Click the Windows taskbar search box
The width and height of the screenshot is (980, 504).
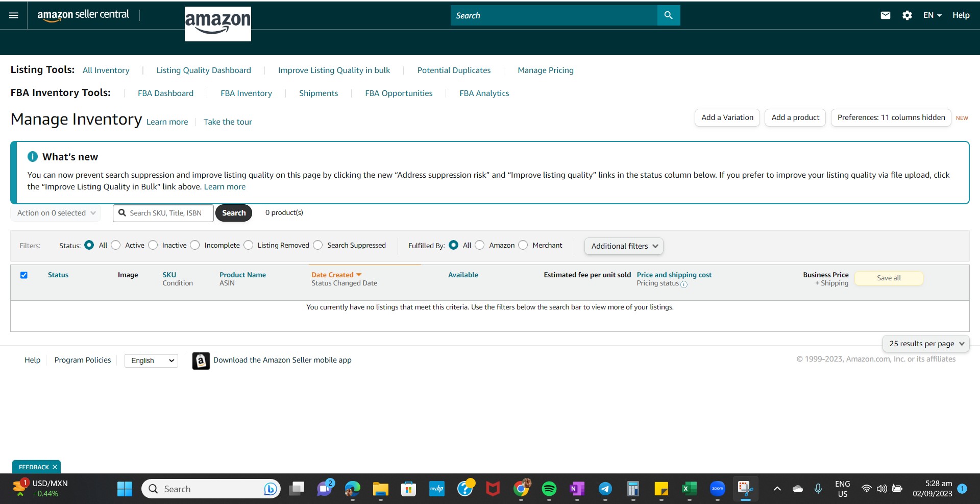click(x=211, y=489)
